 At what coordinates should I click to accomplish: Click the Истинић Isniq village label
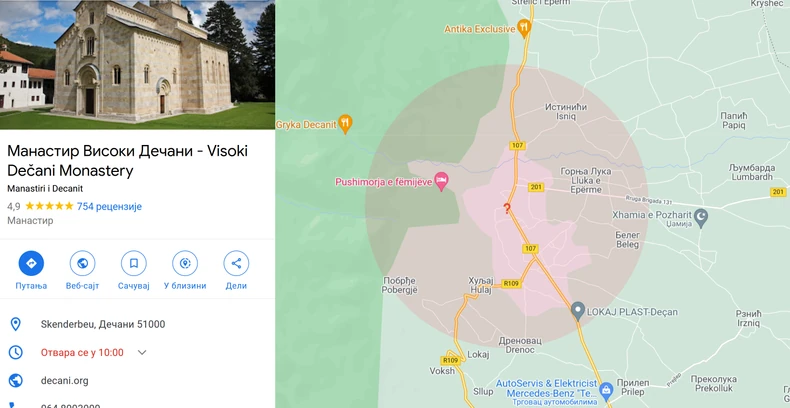(x=566, y=111)
